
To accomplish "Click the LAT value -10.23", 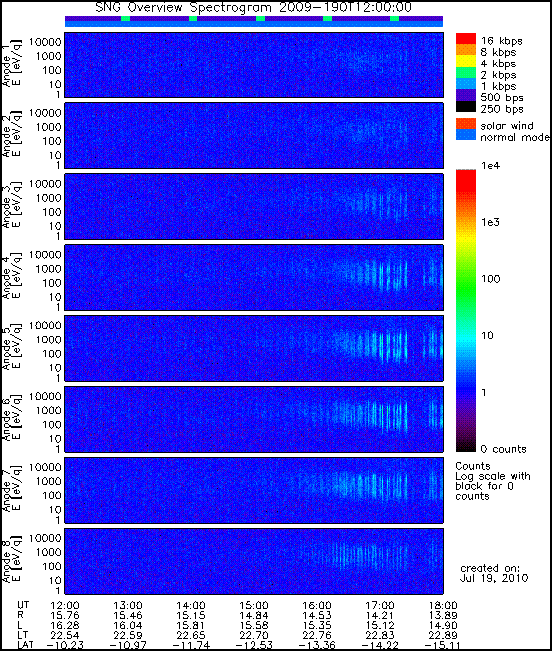I will point(65,646).
